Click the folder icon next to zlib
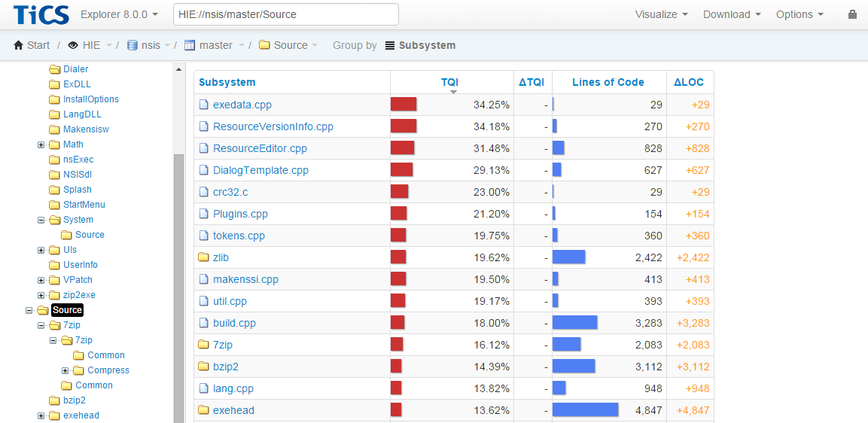 coord(203,257)
